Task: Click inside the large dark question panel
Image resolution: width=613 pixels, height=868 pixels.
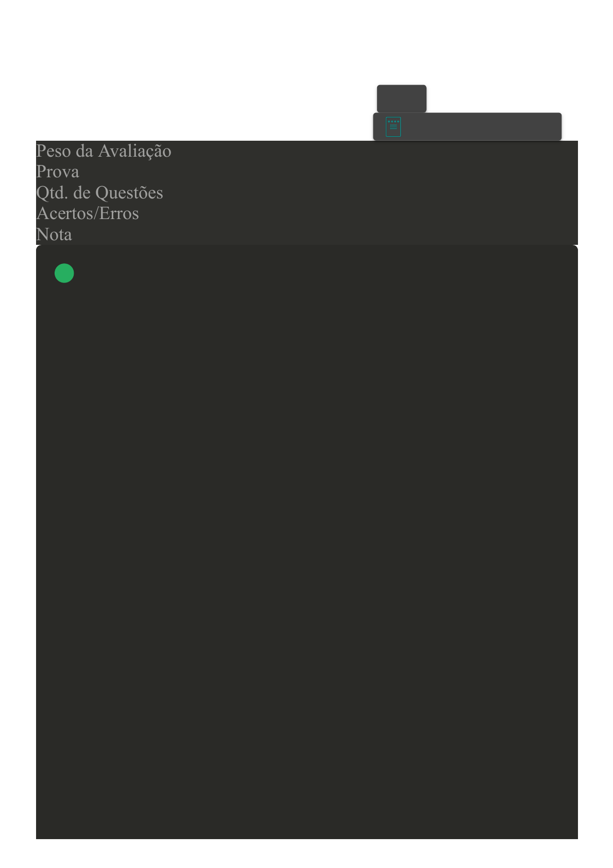Action: [307, 542]
